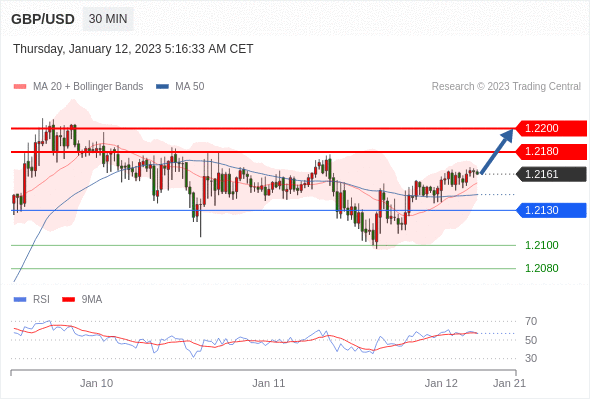The height and width of the screenshot is (400, 590).
Task: Click the red 9MA legend swatch
Action: pos(68,300)
